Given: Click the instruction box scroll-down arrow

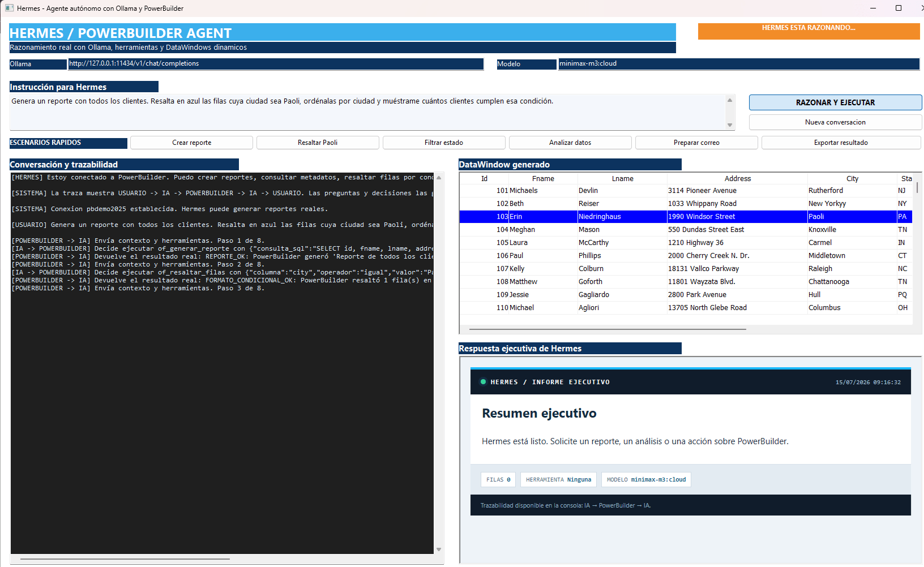Looking at the screenshot, I should [730, 125].
